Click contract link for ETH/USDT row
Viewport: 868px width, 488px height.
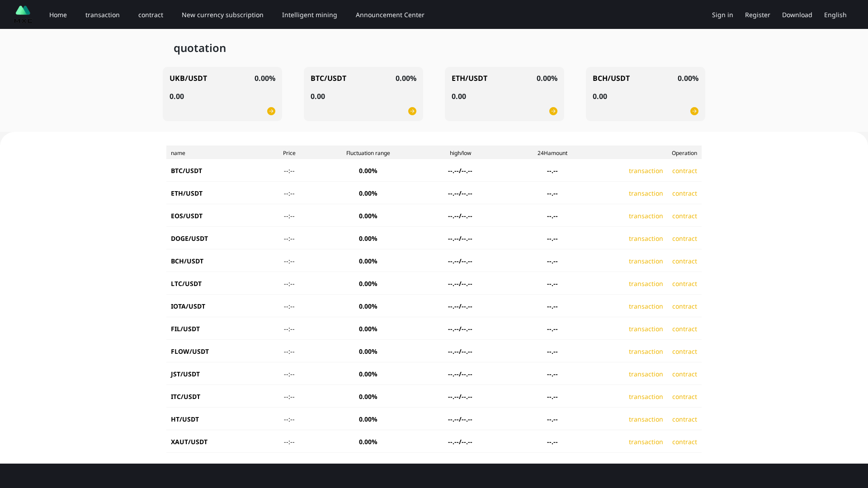click(x=684, y=193)
